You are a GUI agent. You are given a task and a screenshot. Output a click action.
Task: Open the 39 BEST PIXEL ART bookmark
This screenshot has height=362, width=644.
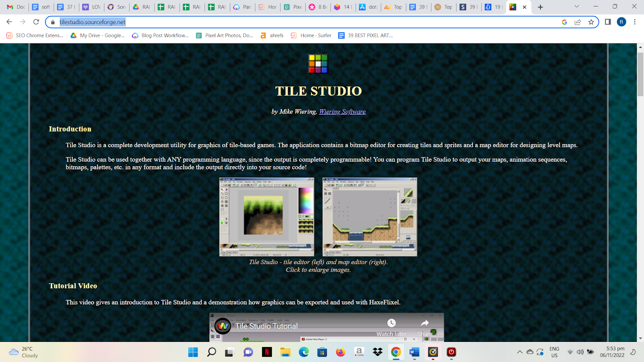pyautogui.click(x=365, y=35)
